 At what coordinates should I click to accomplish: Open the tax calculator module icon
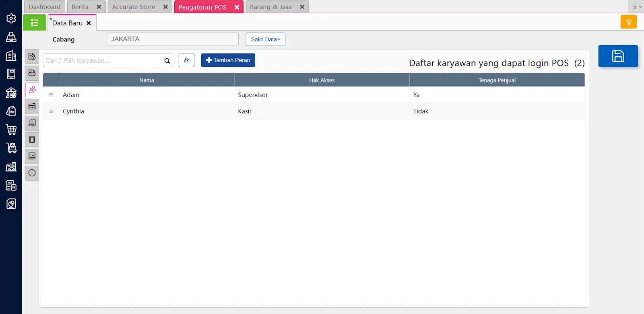tap(11, 185)
